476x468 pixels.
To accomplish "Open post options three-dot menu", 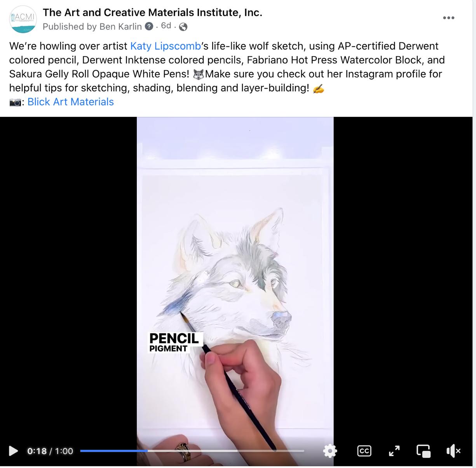I will [448, 18].
